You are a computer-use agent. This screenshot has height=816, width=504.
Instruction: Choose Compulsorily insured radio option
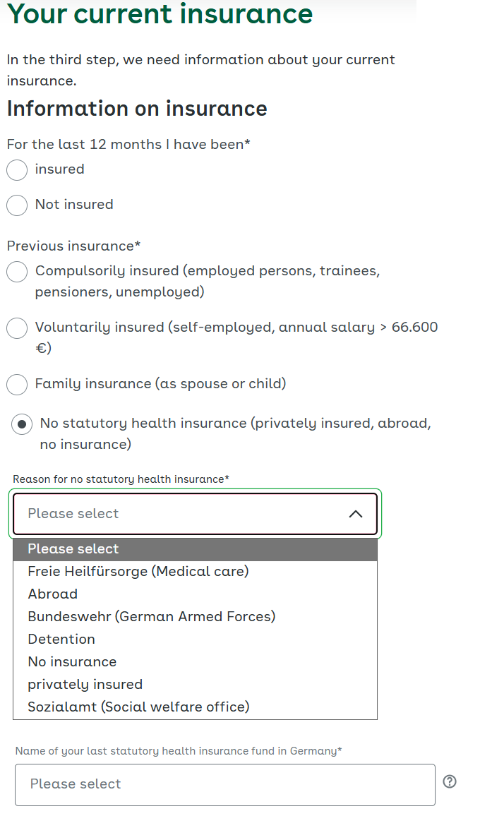pyautogui.click(x=17, y=272)
